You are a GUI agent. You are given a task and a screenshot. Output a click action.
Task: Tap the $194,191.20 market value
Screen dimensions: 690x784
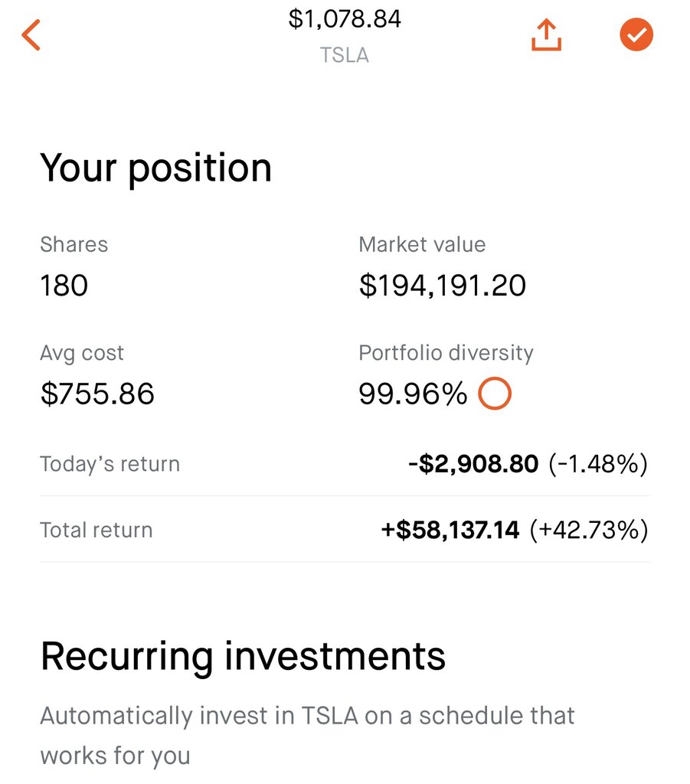[x=443, y=286]
